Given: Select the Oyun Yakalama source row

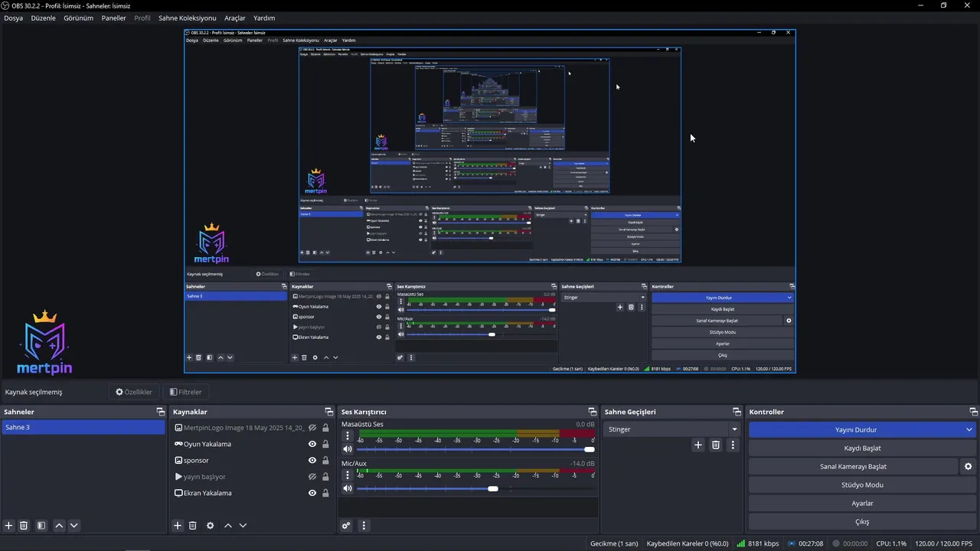Looking at the screenshot, I should (252, 444).
